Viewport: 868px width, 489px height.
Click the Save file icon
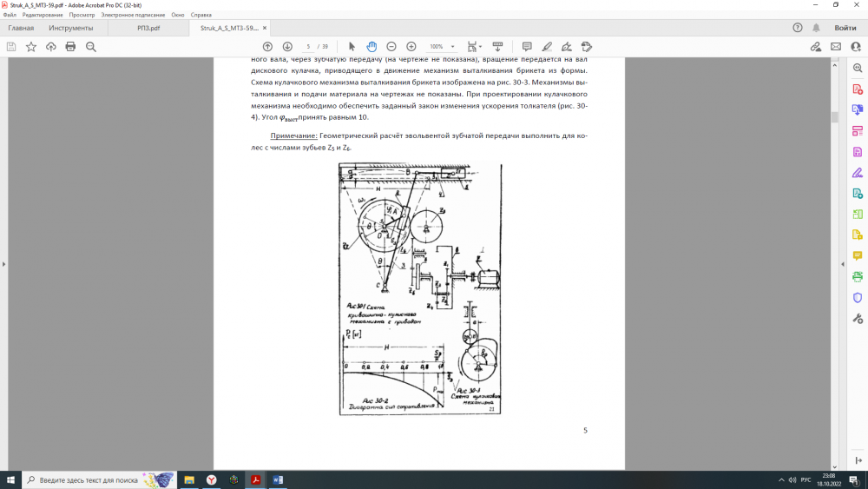click(x=11, y=47)
